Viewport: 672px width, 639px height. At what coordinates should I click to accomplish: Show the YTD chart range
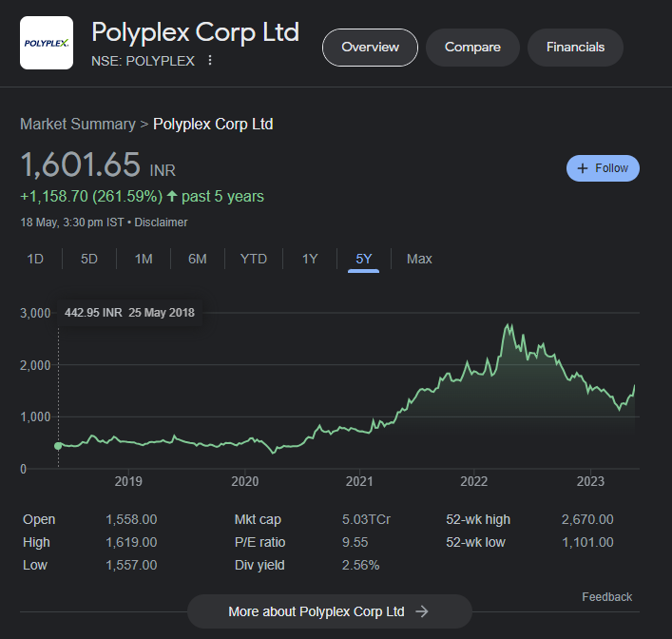254,259
